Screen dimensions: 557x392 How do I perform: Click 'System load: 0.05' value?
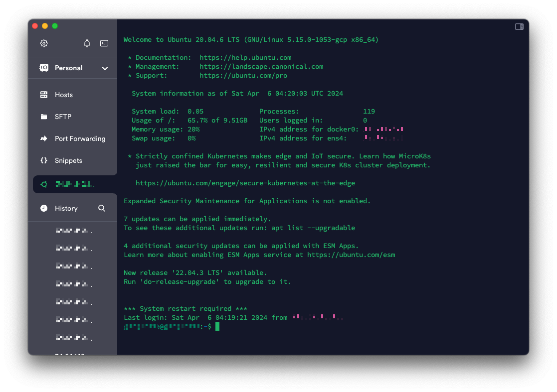coord(195,112)
